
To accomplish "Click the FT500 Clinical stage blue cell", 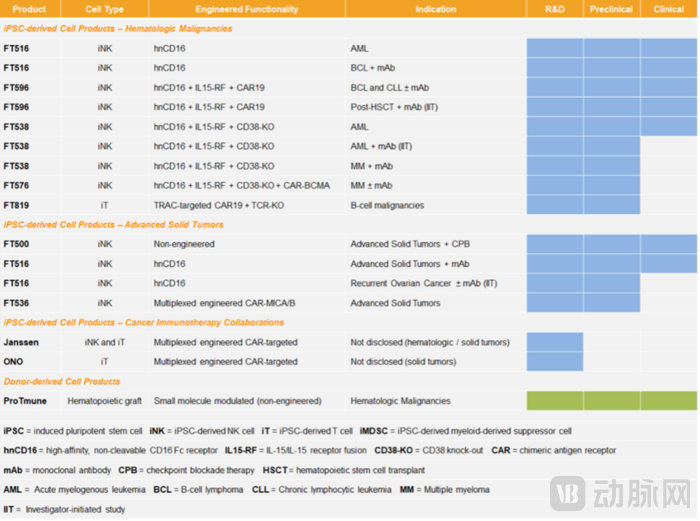I will [668, 244].
